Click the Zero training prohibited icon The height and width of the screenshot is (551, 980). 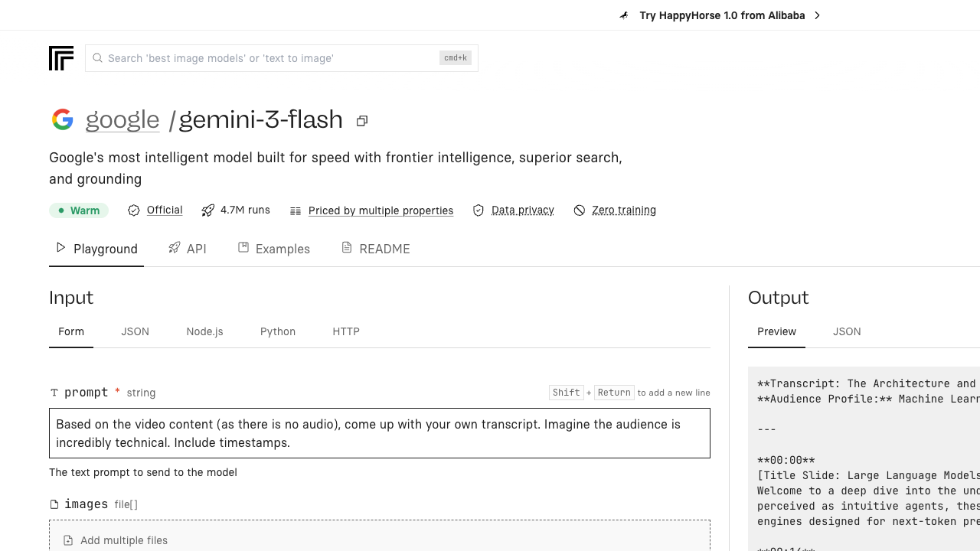(580, 210)
